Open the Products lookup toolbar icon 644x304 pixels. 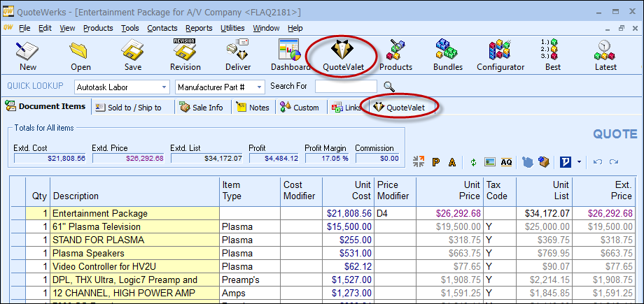coord(395,49)
